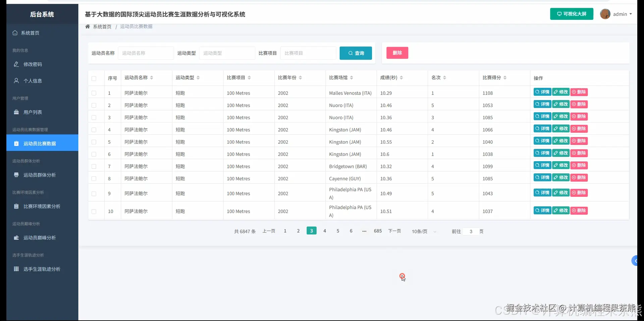Screen dimensions: 644x321
Task: Click 删除 for row 10 (score 1037)
Action: (x=579, y=211)
